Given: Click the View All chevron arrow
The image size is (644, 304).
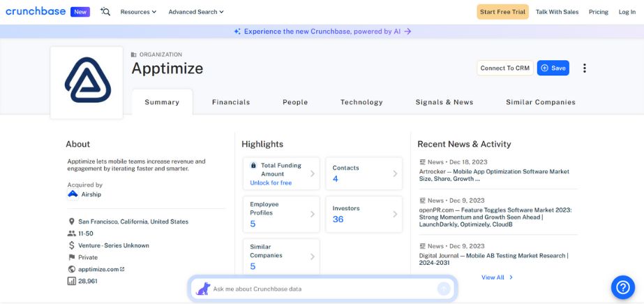Looking at the screenshot, I should (x=511, y=277).
